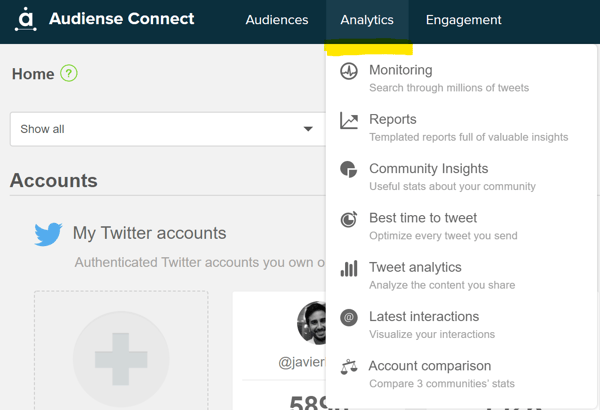The image size is (600, 410).
Task: Click the Latest interactions @ icon
Action: 349,317
